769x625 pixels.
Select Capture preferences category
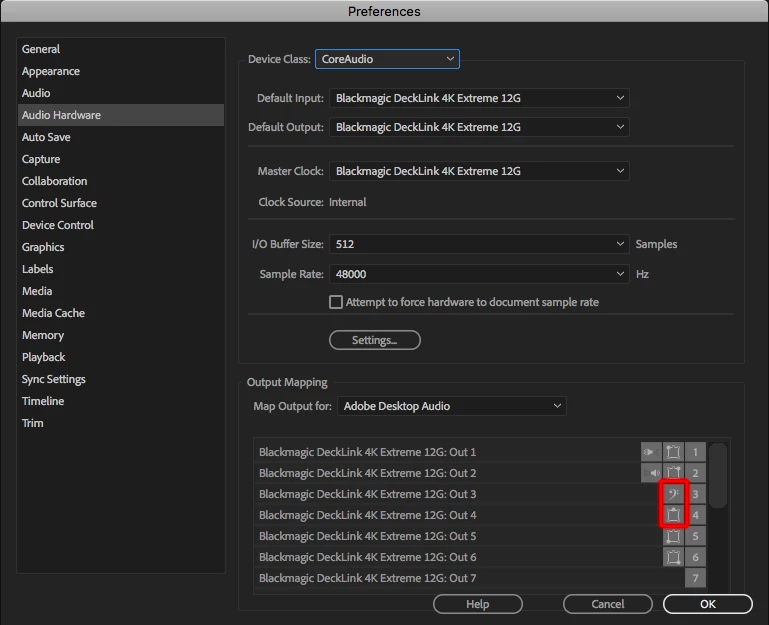121,159
